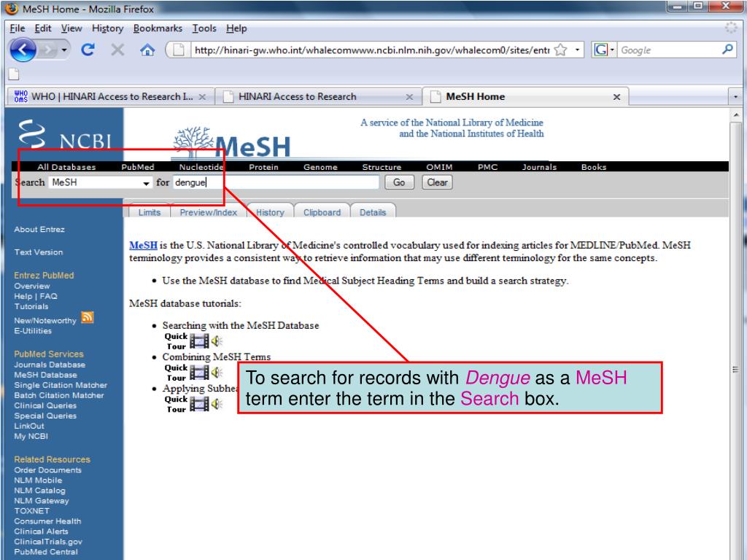Click the page vertical scrollbar up arrow

[735, 114]
